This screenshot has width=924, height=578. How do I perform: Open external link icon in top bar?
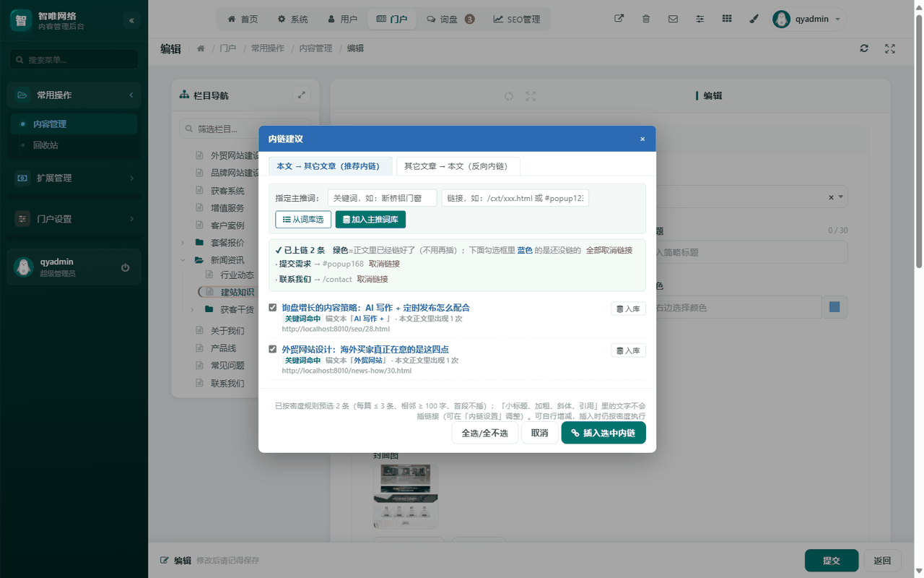click(619, 19)
